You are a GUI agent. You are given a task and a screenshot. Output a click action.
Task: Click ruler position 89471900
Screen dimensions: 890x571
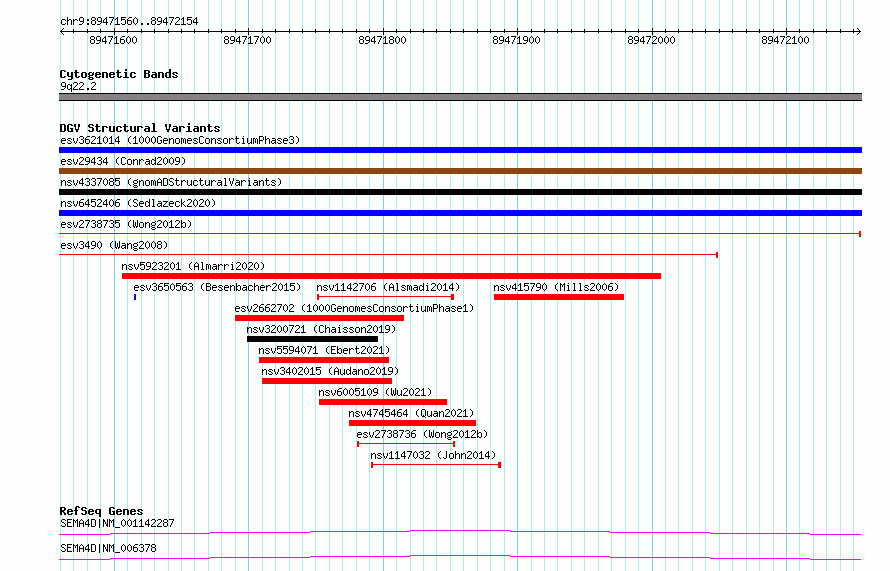pos(517,40)
